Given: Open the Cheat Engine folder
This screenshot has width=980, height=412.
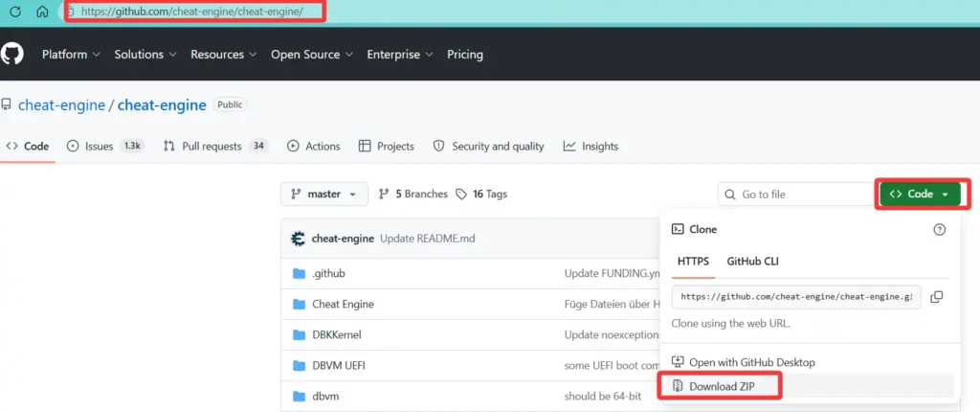Looking at the screenshot, I should 343,305.
